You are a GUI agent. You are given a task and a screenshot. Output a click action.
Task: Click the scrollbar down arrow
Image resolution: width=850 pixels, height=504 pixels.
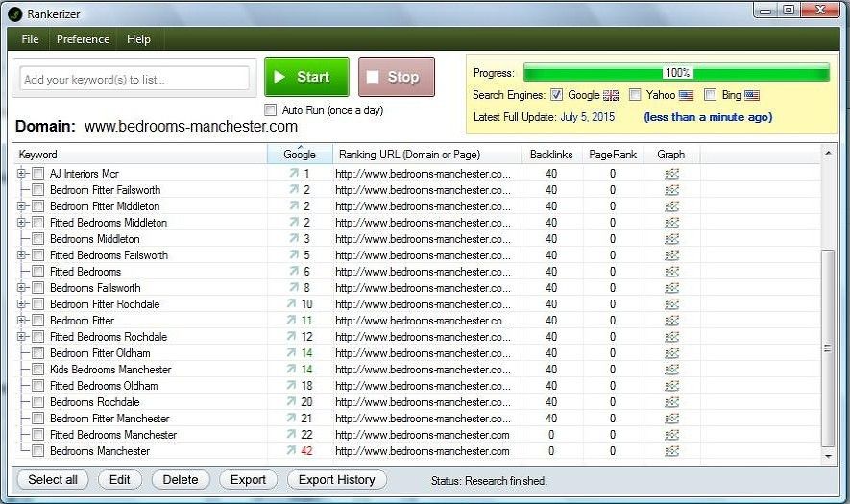[828, 456]
